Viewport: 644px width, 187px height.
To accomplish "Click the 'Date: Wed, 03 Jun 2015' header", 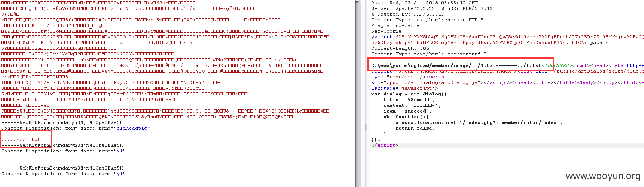I will click(424, 3).
